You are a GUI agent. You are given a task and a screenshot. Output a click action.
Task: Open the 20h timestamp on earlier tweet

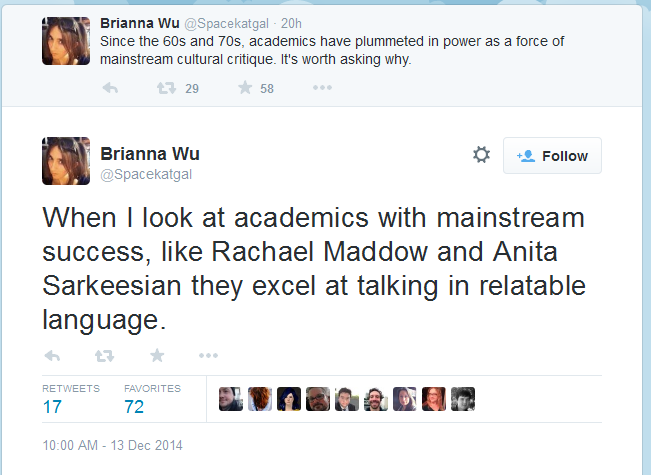tap(291, 23)
